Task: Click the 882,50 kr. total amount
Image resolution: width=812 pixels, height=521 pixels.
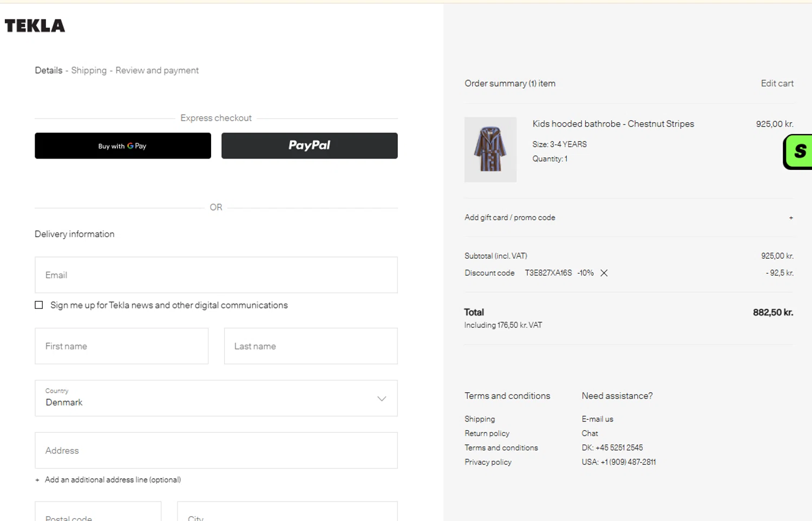Action: [773, 312]
